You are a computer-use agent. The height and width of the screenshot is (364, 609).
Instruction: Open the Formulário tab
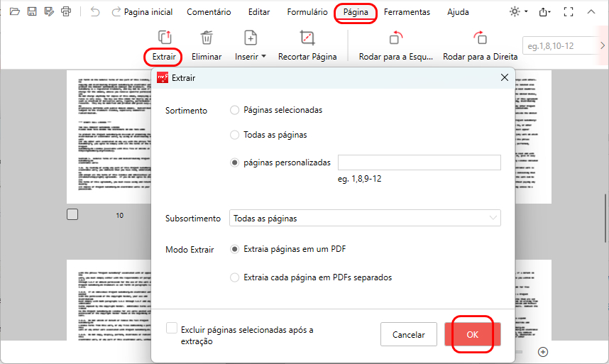tap(307, 12)
